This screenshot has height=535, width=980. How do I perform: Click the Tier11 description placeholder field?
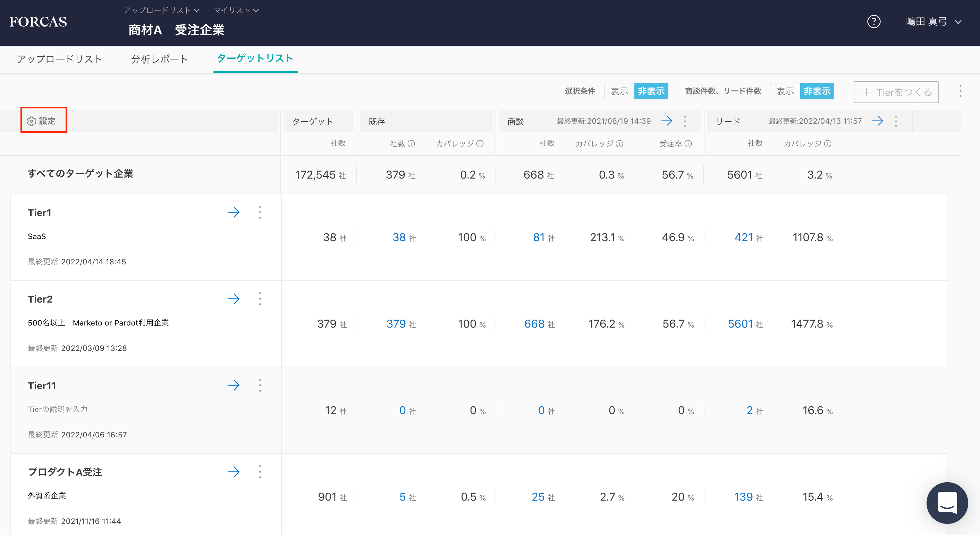[58, 409]
